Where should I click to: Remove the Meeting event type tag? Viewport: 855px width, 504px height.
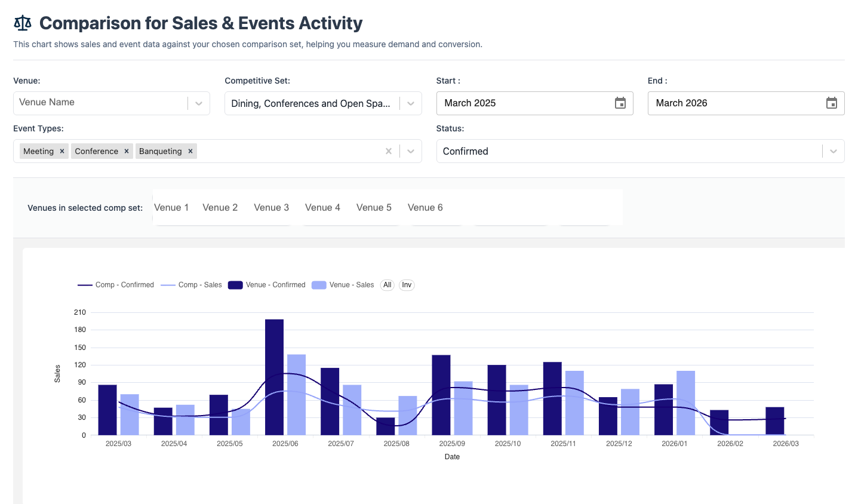pos(61,151)
